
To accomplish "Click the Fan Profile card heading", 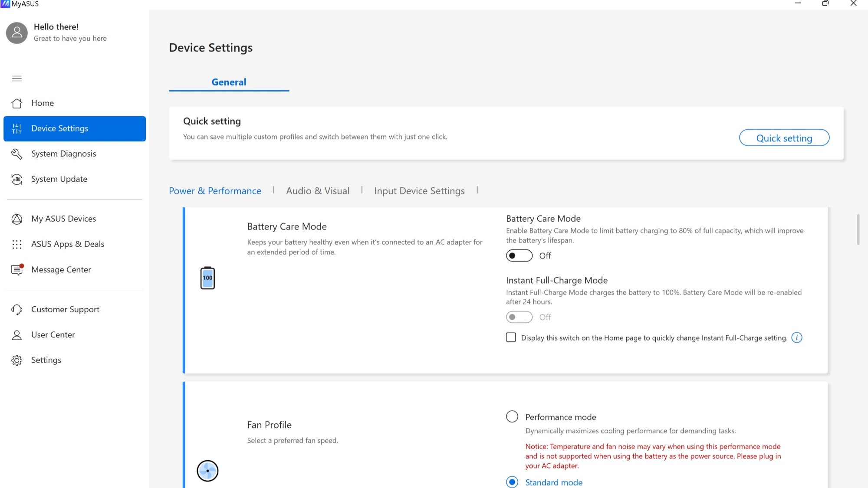I will pos(269,425).
